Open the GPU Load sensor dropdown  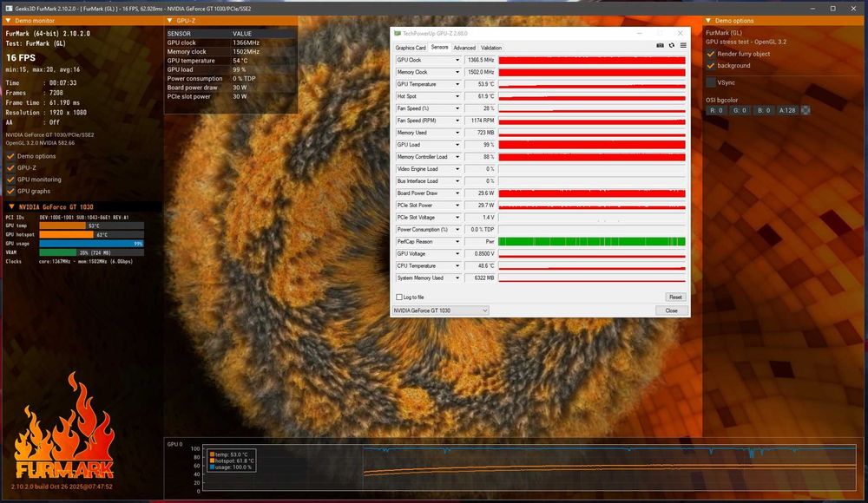[457, 145]
